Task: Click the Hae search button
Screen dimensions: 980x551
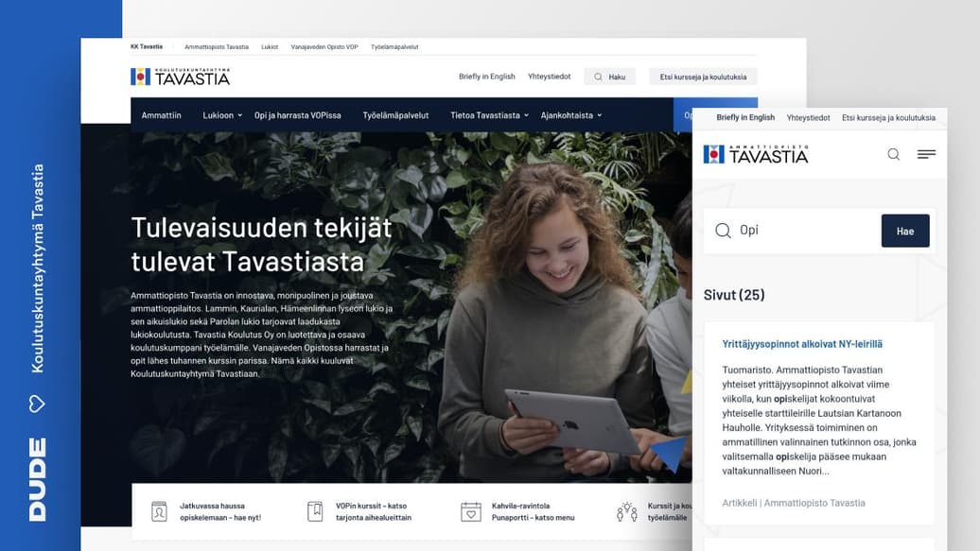Action: click(x=905, y=232)
